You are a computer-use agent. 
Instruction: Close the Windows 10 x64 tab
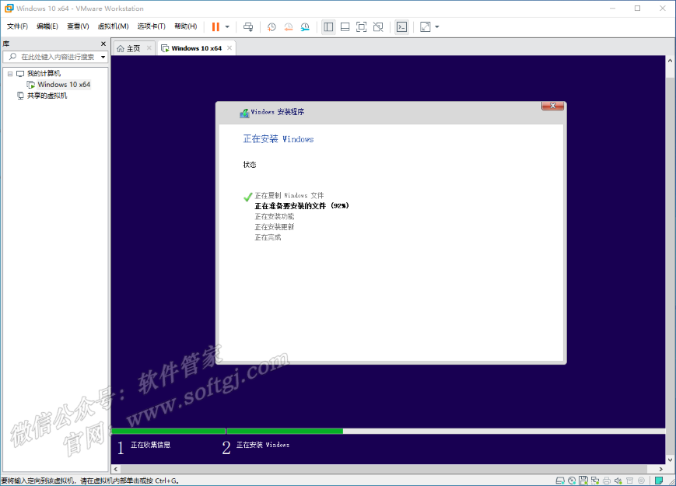pos(229,48)
